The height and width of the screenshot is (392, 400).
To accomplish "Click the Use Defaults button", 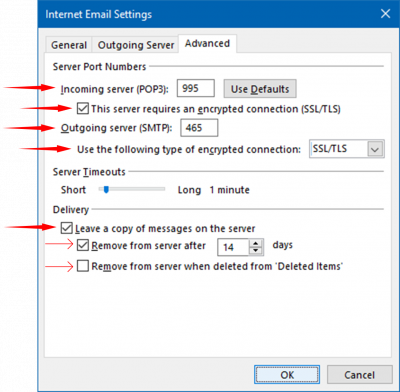I will coord(260,89).
